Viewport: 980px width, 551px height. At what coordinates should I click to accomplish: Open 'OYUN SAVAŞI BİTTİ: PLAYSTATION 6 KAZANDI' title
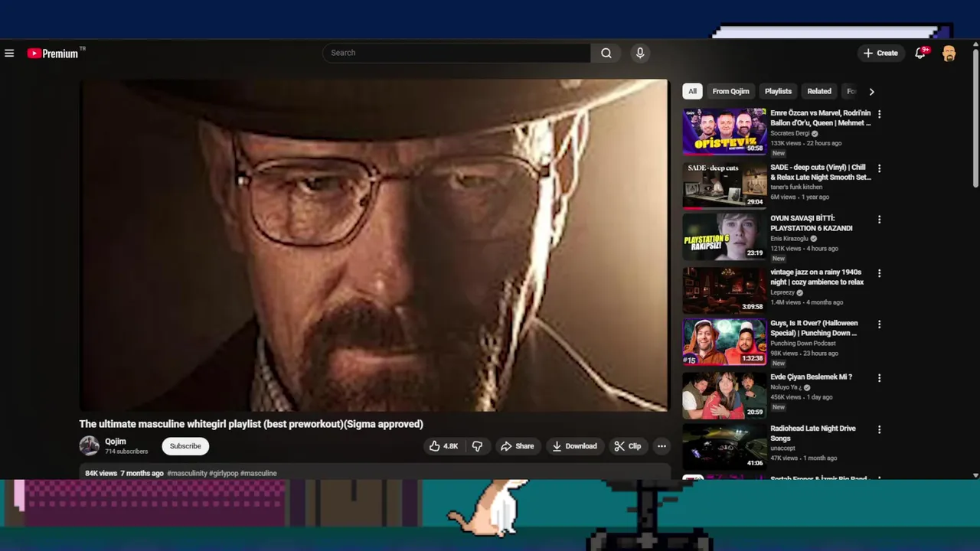812,223
